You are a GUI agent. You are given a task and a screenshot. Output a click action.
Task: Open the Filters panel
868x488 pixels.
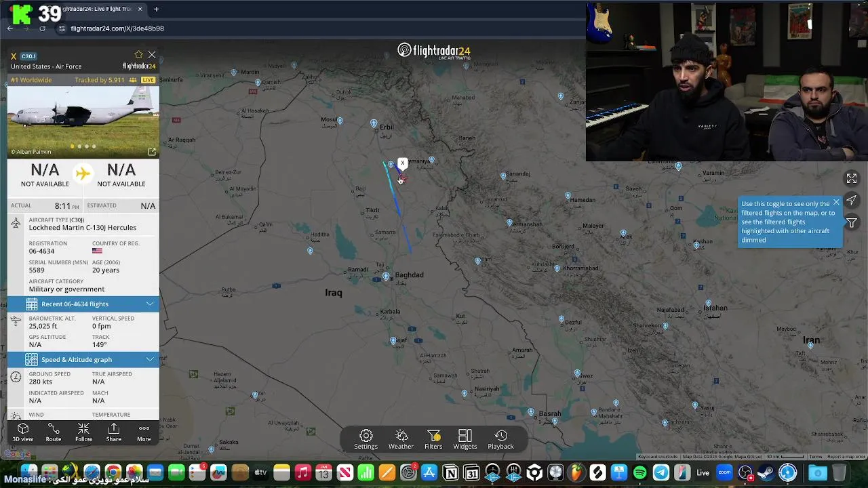coord(433,439)
